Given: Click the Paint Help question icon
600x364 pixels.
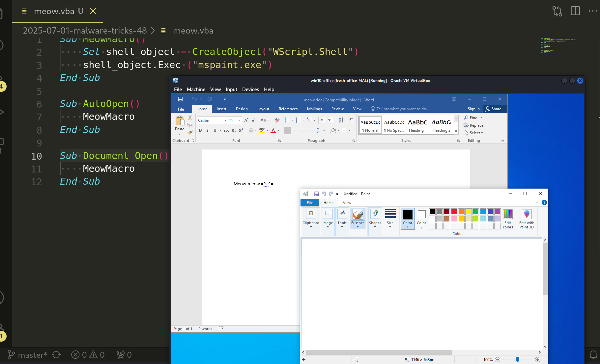Looking at the screenshot, I should pyautogui.click(x=544, y=202).
